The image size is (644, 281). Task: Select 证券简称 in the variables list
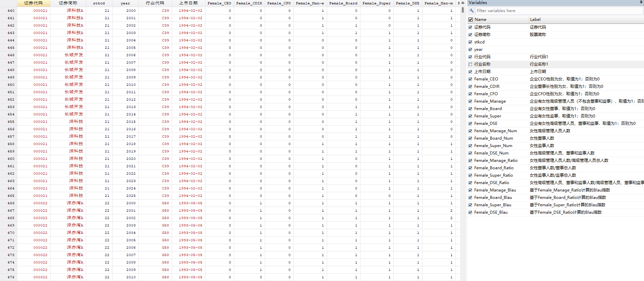coord(482,35)
